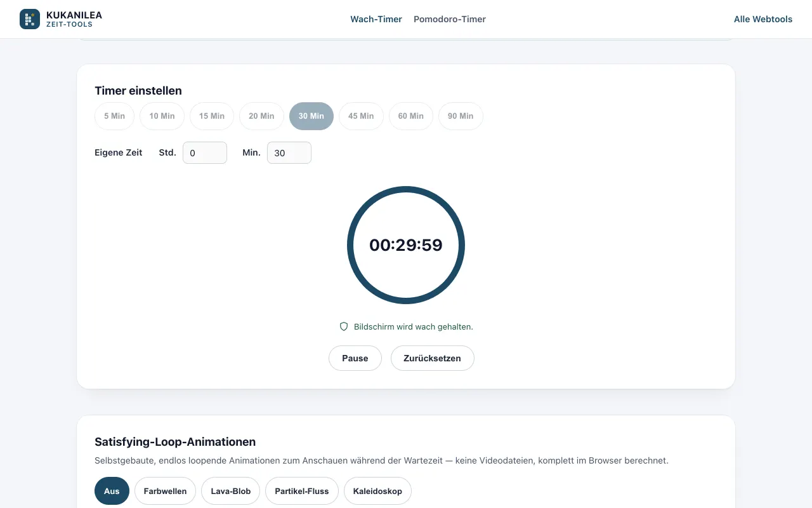Click the Satisfying-Loop-Animationen heading
Image resolution: width=812 pixels, height=508 pixels.
[175, 442]
